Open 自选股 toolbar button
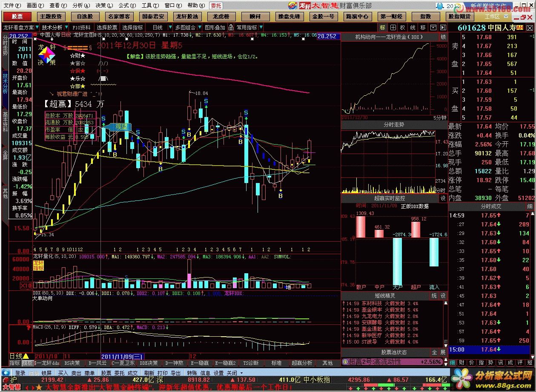Screen dimensions: 536x392 [x=85, y=17]
